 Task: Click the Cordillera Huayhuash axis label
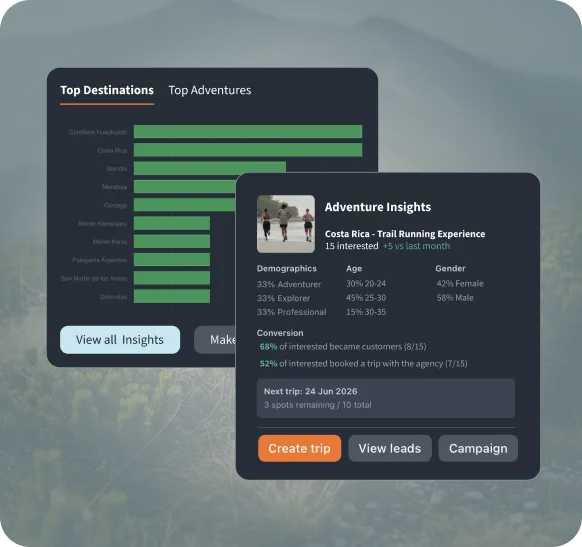pos(98,132)
